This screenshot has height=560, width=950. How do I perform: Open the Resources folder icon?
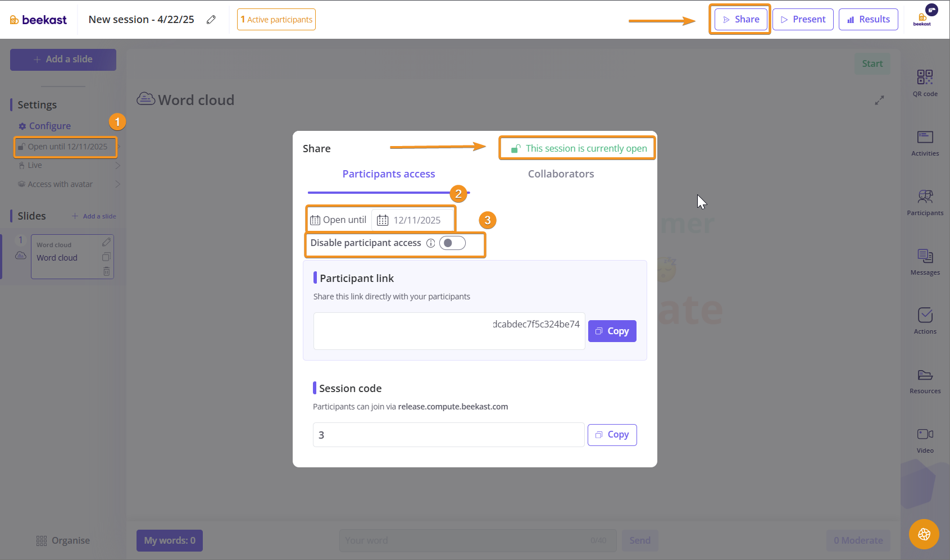point(925,380)
